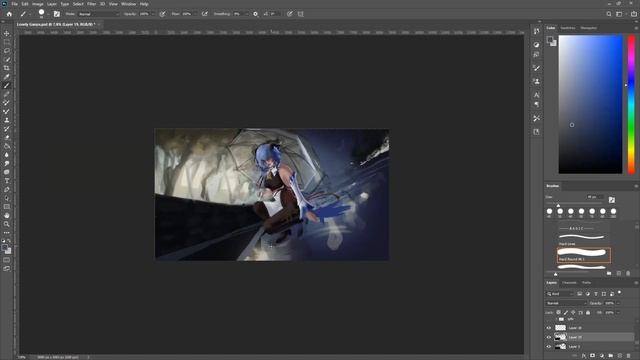Click the vertical hue slider
This screenshot has width=640, height=360.
pos(631,104)
